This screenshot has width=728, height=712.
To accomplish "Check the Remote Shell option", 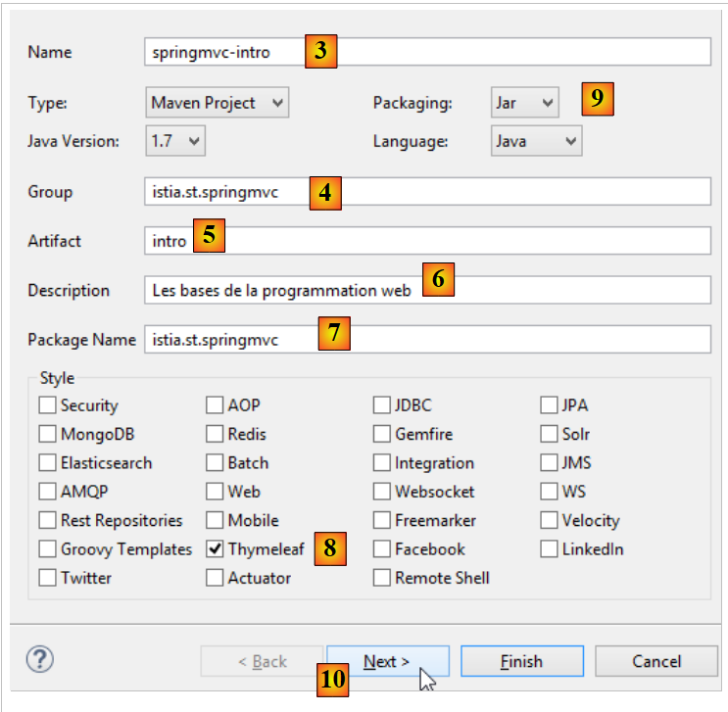I will point(382,578).
